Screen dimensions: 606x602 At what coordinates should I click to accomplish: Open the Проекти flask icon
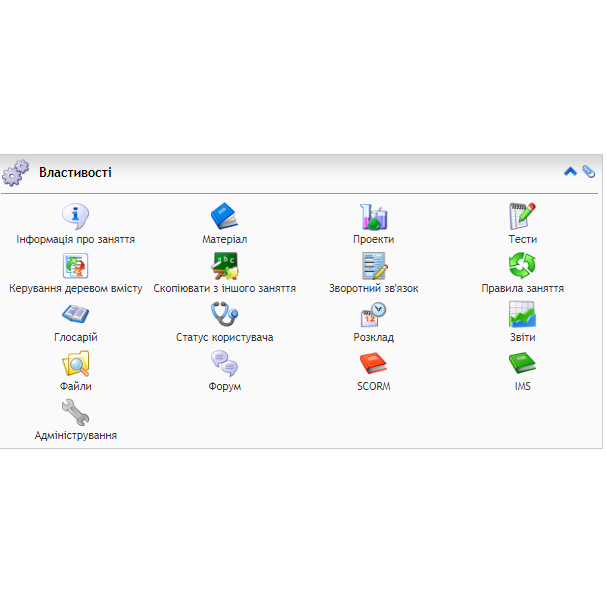click(373, 216)
